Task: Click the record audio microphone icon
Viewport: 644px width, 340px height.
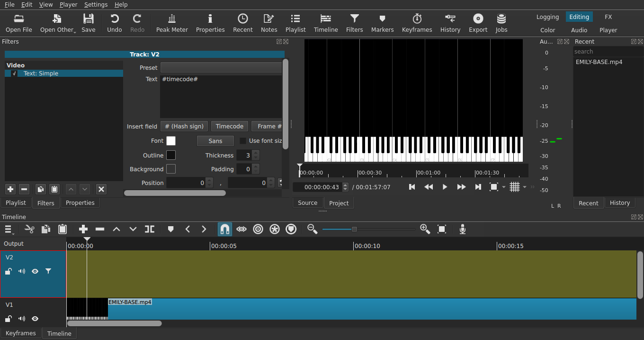Action: [463, 230]
